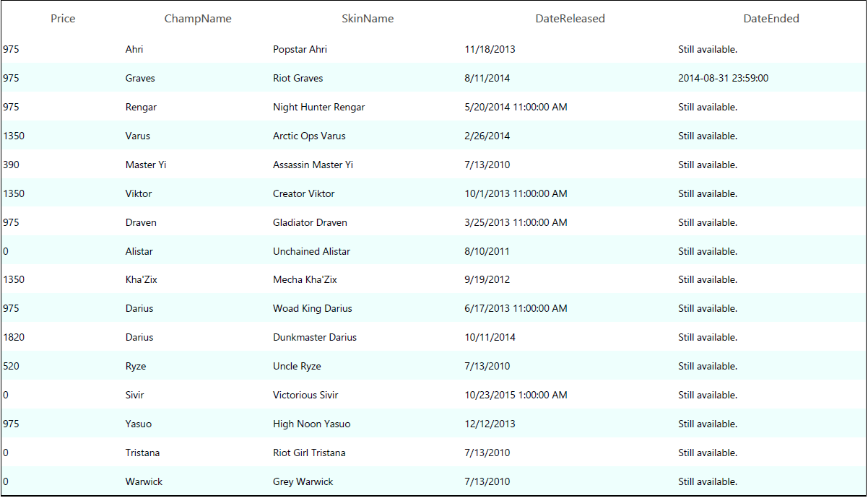Screen dimensions: 868x498
Task: Click the DateEnded column header
Action: pyautogui.click(x=771, y=19)
